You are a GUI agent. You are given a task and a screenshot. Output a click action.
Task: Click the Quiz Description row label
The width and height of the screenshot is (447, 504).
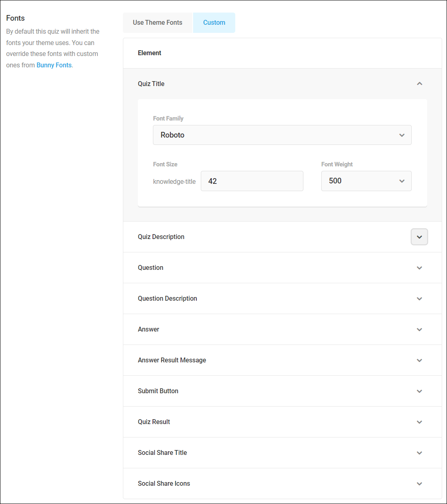click(161, 237)
